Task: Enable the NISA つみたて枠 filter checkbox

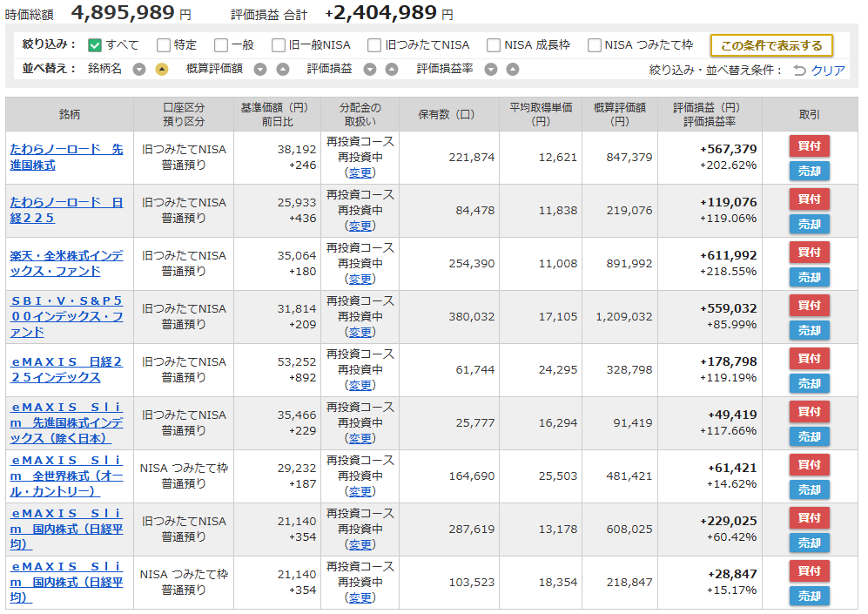Action: point(594,45)
